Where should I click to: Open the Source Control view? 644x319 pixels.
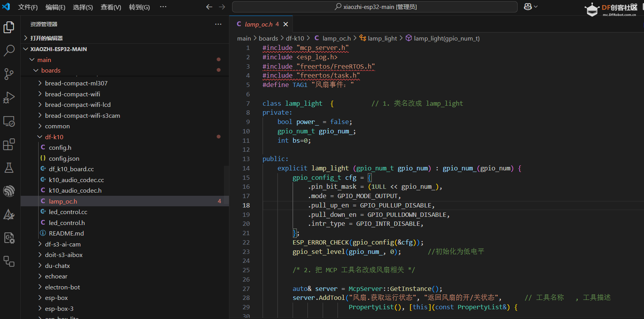click(x=9, y=74)
